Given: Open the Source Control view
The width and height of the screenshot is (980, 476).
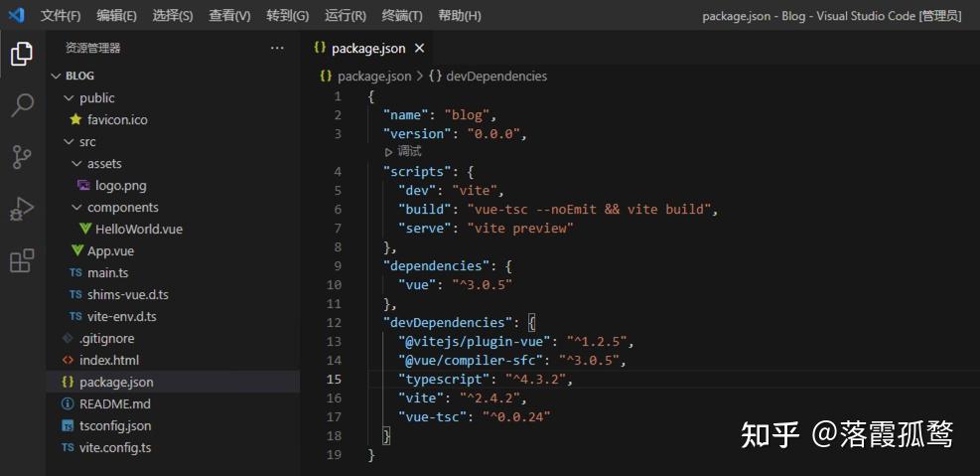Looking at the screenshot, I should [22, 157].
